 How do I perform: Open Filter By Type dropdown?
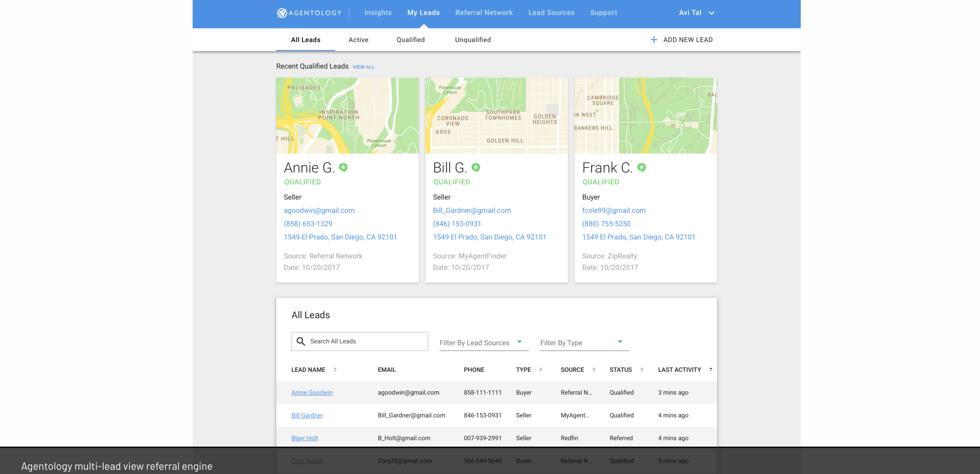pyautogui.click(x=584, y=342)
